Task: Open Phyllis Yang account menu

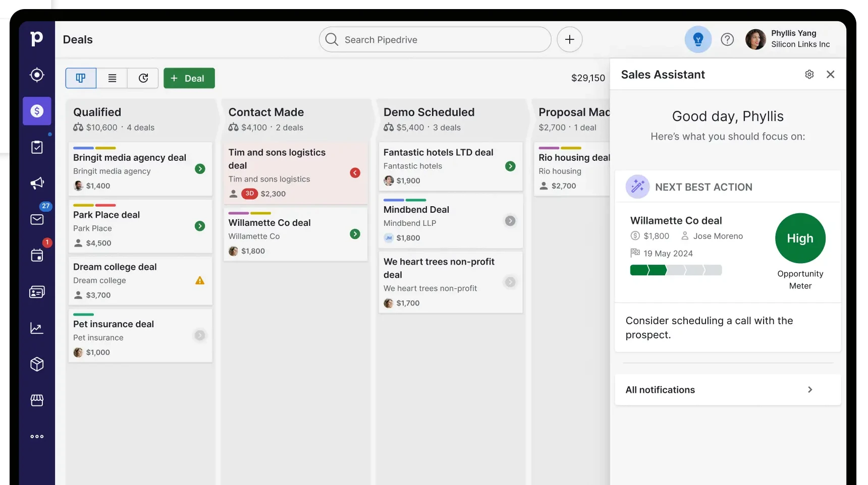Action: (x=788, y=39)
